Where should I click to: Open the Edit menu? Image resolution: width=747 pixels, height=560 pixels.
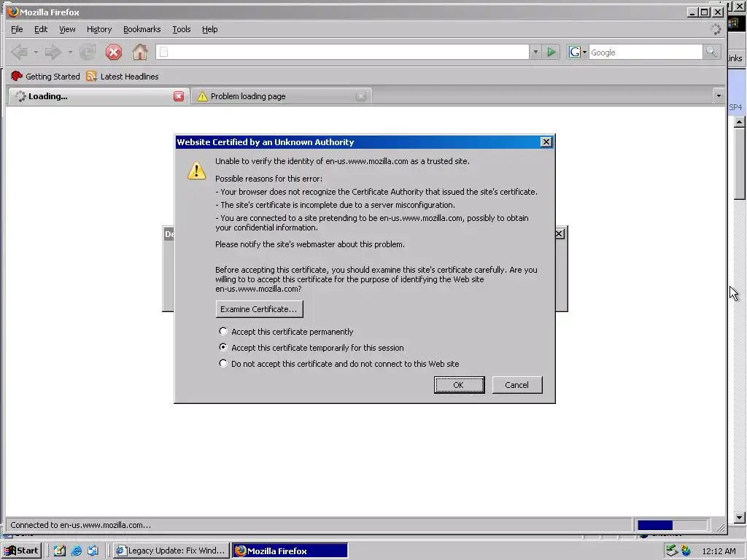point(41,29)
